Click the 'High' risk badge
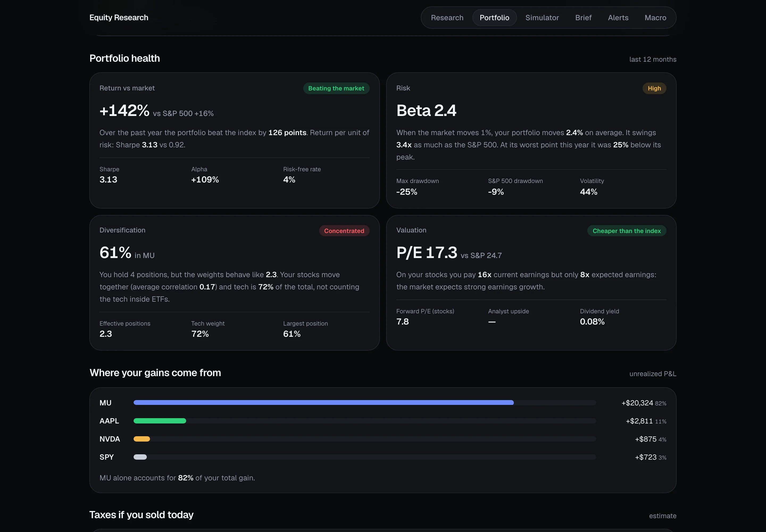This screenshot has width=766, height=532. [654, 88]
